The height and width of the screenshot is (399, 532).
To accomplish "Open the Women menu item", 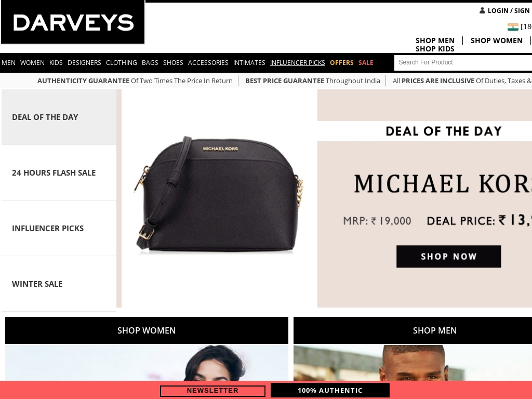I will (32, 63).
